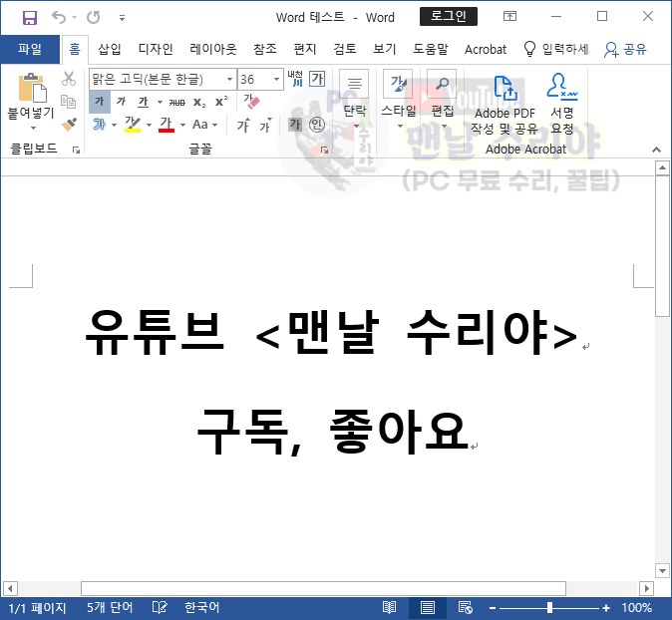This screenshot has width=672, height=620.
Task: Switch to the 편지 tab
Action: pos(305,49)
